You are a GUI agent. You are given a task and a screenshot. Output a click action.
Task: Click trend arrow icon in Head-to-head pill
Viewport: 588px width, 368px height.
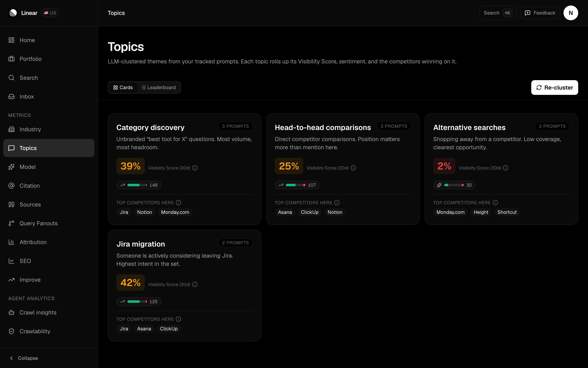(281, 185)
